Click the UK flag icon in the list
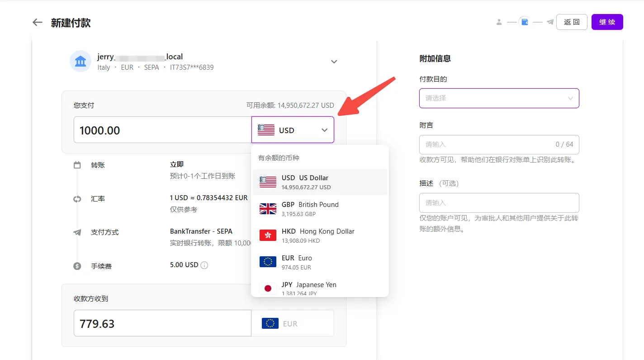This screenshot has height=360, width=644. point(268,209)
